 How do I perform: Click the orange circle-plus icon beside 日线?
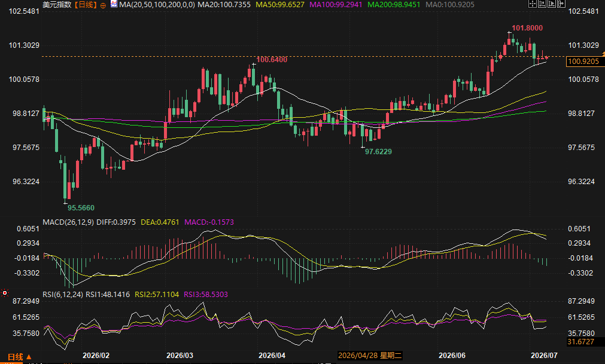coord(103,5)
